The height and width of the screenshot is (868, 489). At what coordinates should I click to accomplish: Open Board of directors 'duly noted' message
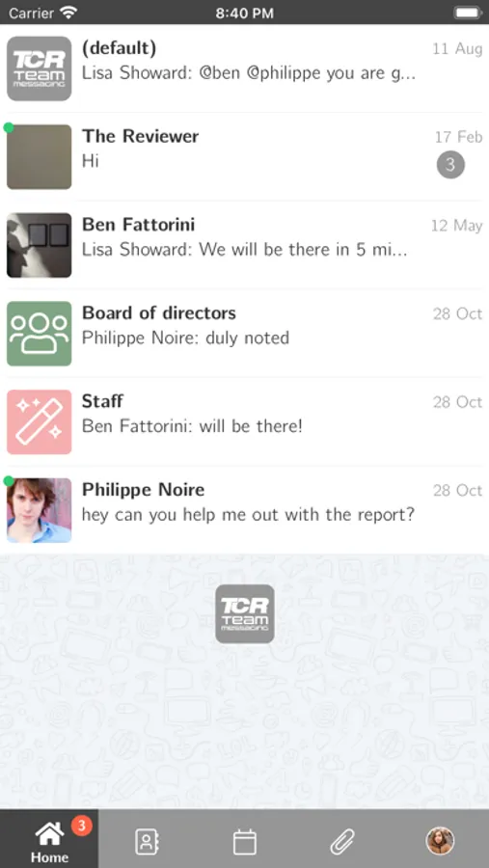[x=244, y=334]
